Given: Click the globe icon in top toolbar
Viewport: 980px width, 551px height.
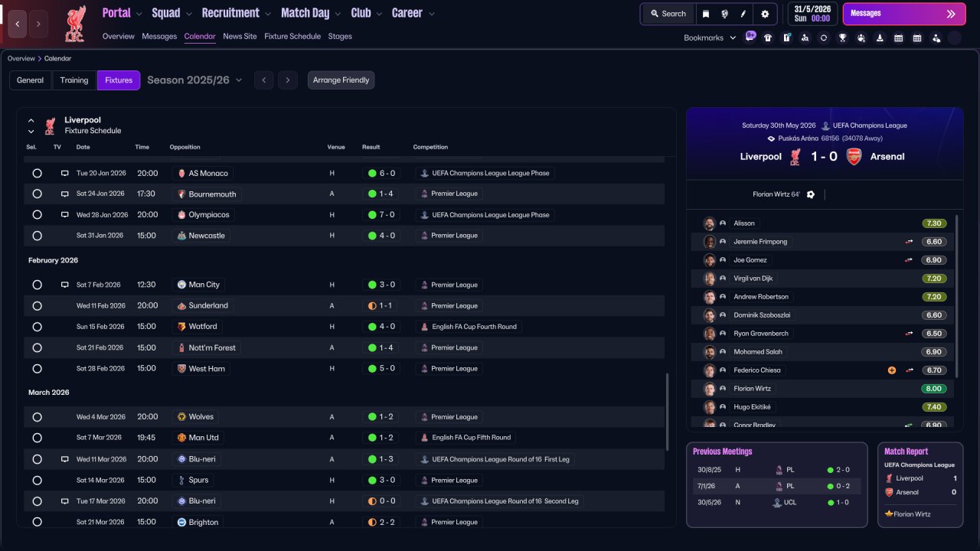Looking at the screenshot, I should click(724, 14).
